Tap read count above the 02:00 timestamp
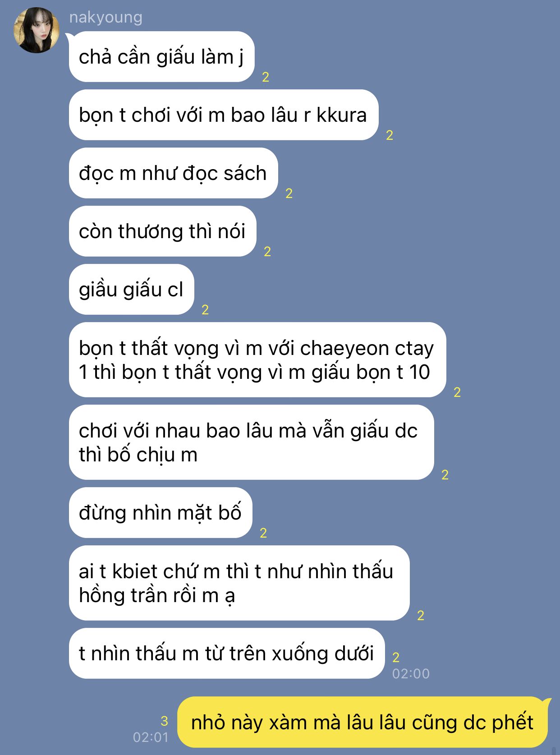The width and height of the screenshot is (560, 755). tap(396, 657)
